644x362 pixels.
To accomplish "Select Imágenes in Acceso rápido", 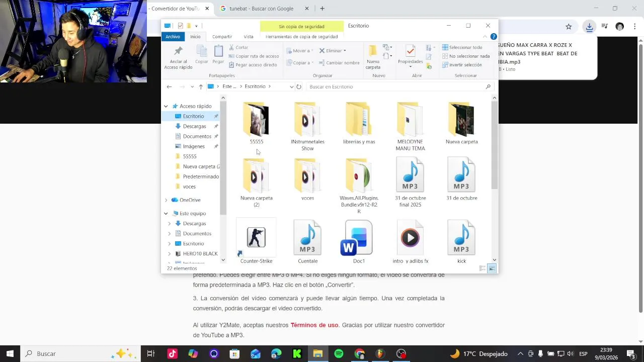I will [x=194, y=146].
